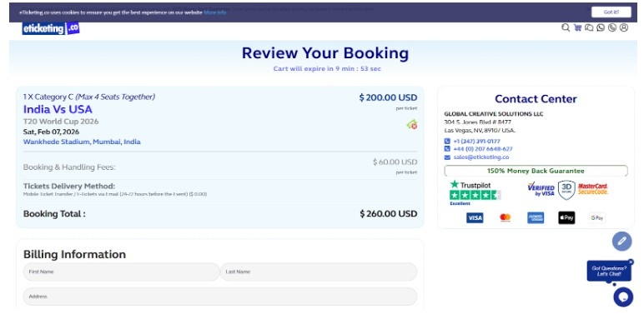Open the round live chat launcher
The image size is (644, 314).
(x=623, y=297)
